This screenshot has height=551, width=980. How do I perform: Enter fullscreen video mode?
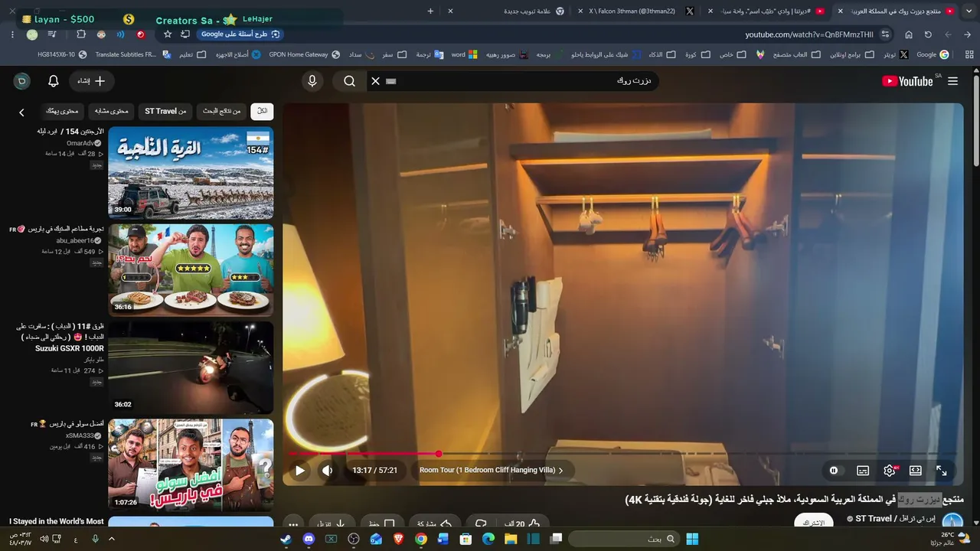click(942, 471)
